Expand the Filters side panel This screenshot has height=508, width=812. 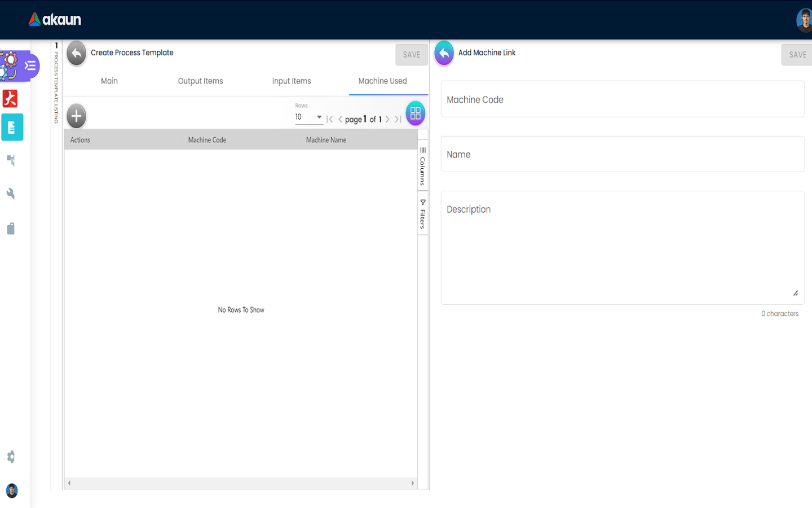[x=422, y=214]
